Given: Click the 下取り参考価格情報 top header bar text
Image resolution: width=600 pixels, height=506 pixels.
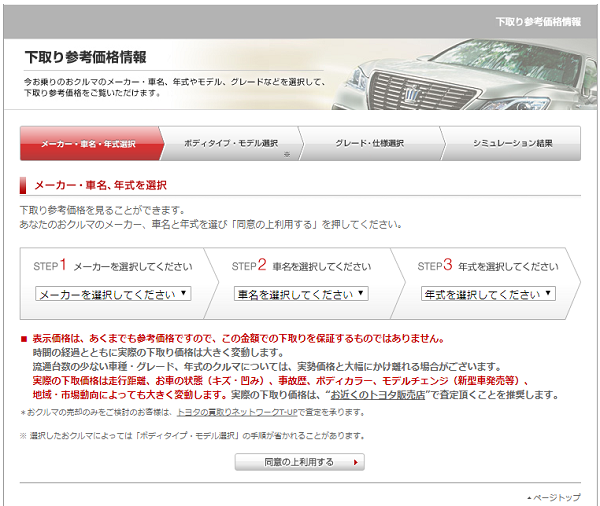Looking at the screenshot, I should [538, 20].
